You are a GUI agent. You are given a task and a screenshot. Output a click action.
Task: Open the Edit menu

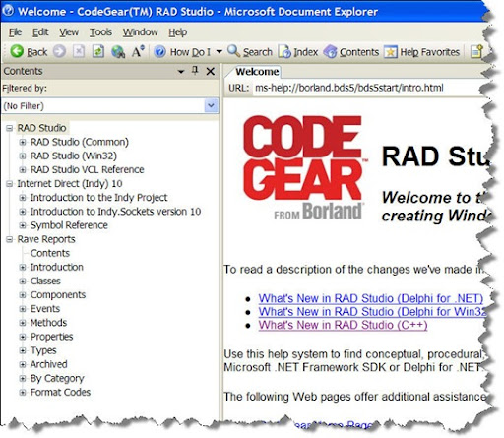tap(40, 32)
